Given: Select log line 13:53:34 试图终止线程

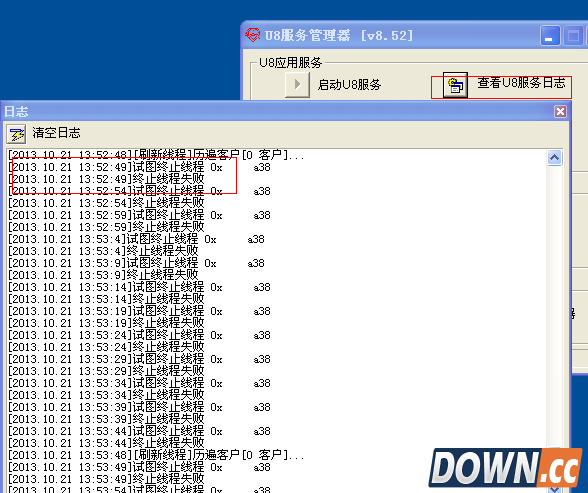Looking at the screenshot, I should (139, 383).
